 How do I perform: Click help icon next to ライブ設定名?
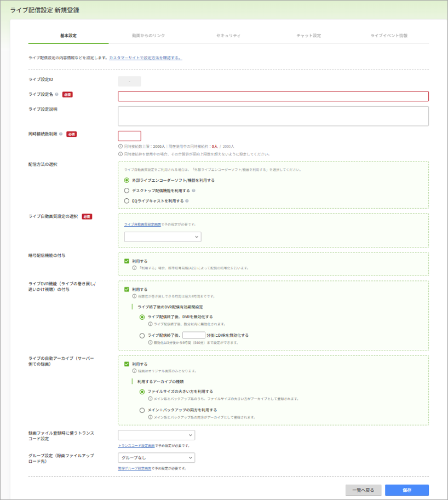click(56, 94)
